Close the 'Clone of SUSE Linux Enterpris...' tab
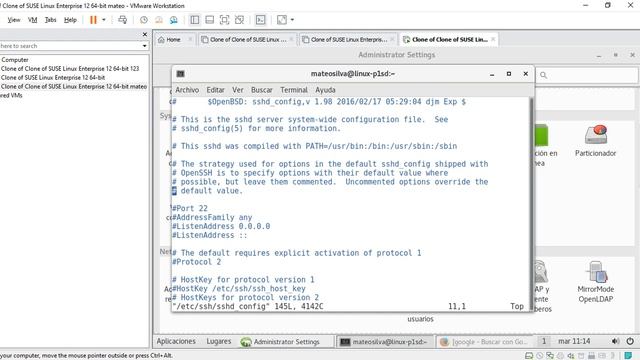 (392, 39)
